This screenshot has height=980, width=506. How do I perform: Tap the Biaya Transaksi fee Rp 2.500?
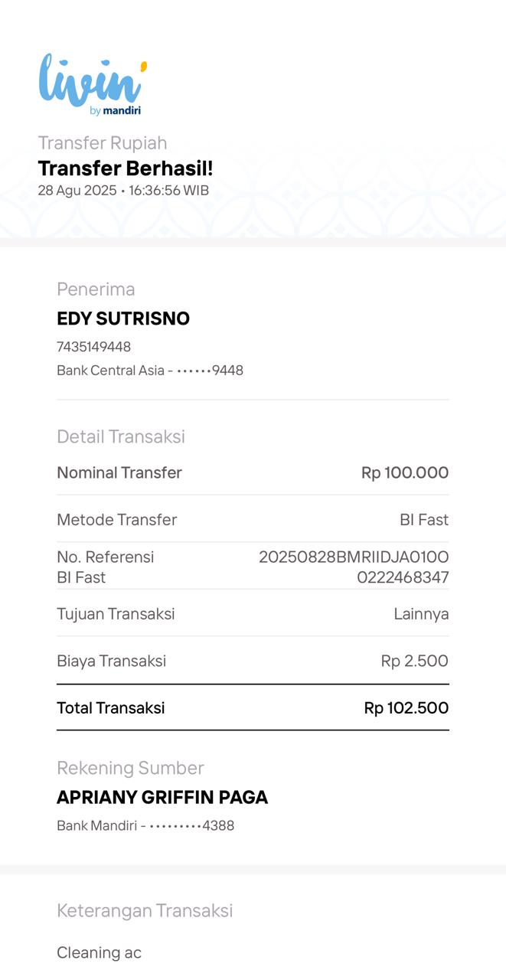[415, 661]
